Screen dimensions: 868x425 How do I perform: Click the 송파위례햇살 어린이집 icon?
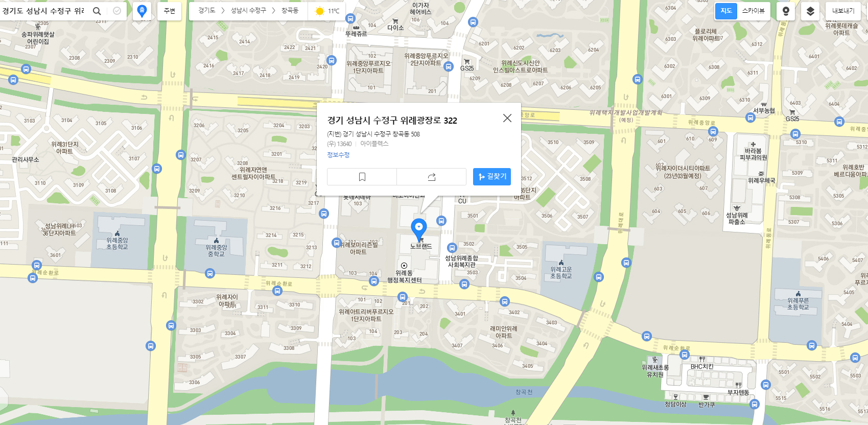(x=38, y=26)
